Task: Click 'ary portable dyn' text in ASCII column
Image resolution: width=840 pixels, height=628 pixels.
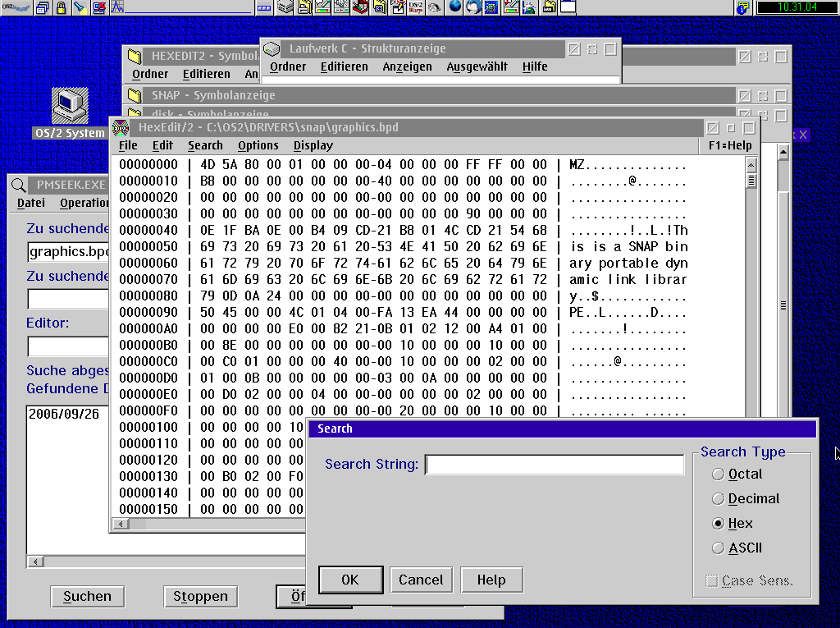Action: pos(628,264)
